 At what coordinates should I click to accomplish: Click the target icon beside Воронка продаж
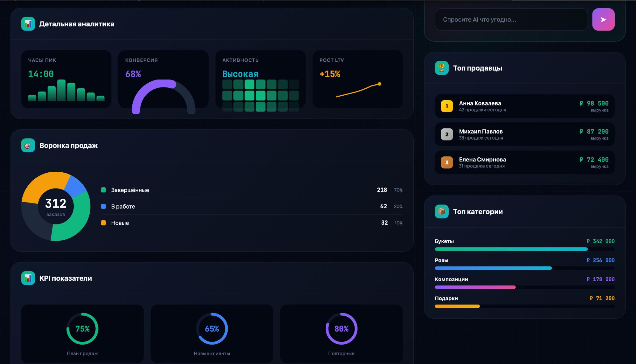(28, 146)
